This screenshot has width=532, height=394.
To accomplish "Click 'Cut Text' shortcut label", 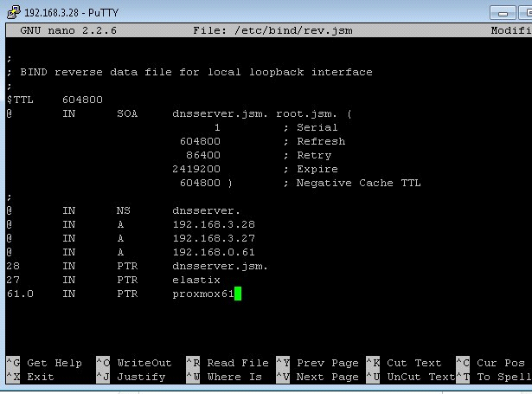I will [x=414, y=363].
